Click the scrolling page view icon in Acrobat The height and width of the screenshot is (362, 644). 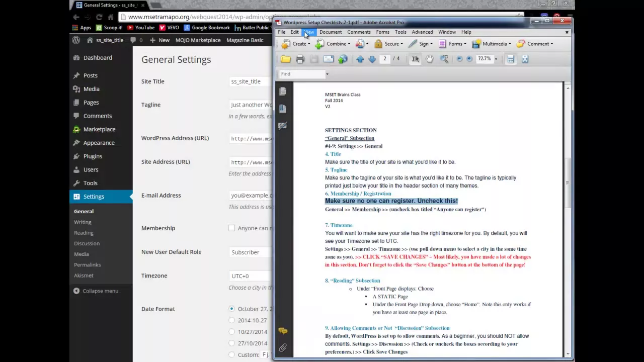pos(511,59)
